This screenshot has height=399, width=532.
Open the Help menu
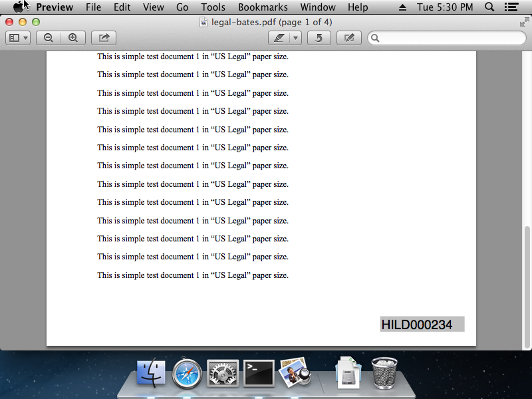(x=358, y=7)
